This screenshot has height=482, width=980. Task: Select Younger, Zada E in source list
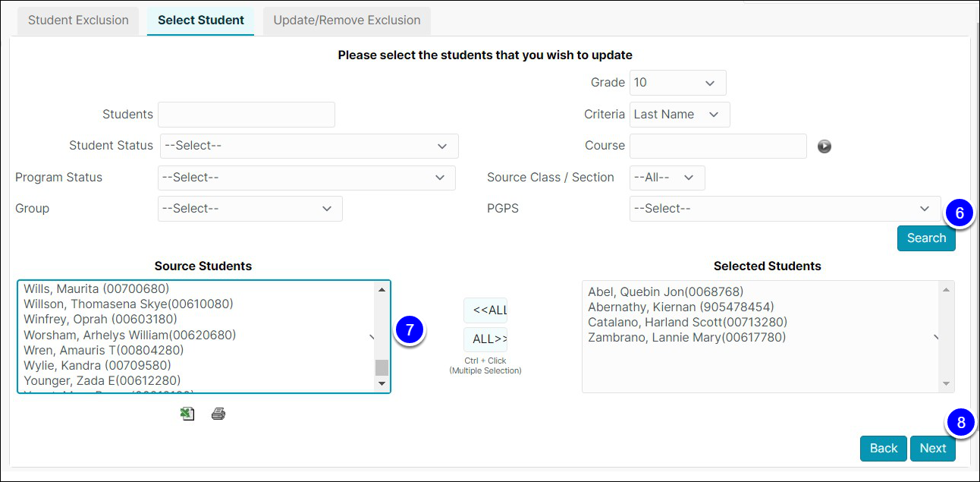(102, 380)
